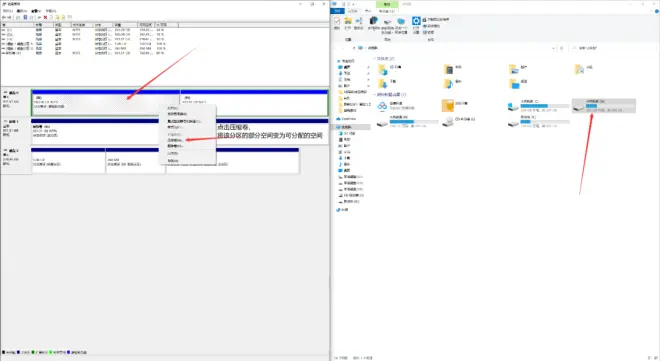Viewport: 660px width, 361px height.
Task: Sort volumes by the Volume (卷) column header
Action: pyautogui.click(x=17, y=25)
